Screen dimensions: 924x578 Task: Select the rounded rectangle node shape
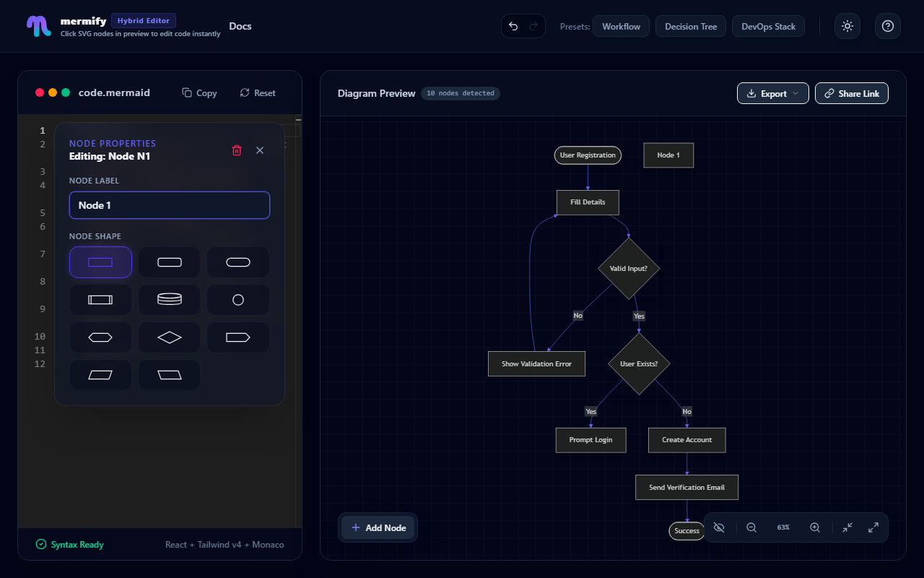[x=170, y=262]
